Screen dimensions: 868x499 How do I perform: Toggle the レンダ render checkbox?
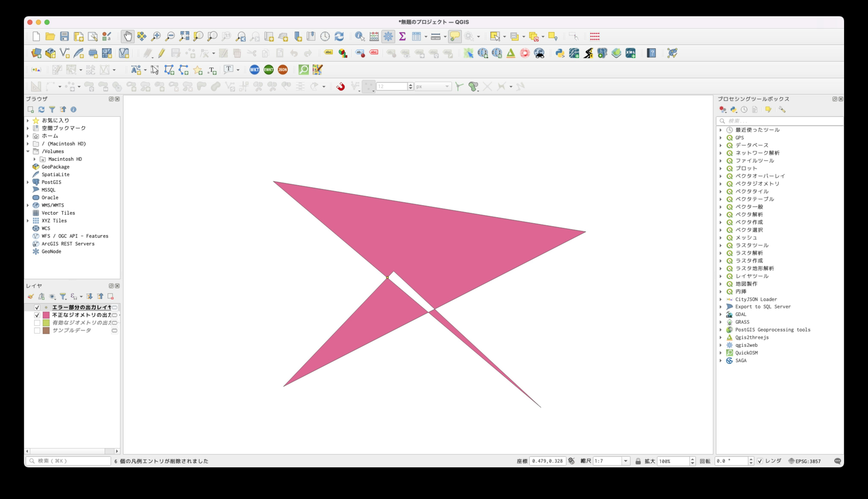click(760, 461)
